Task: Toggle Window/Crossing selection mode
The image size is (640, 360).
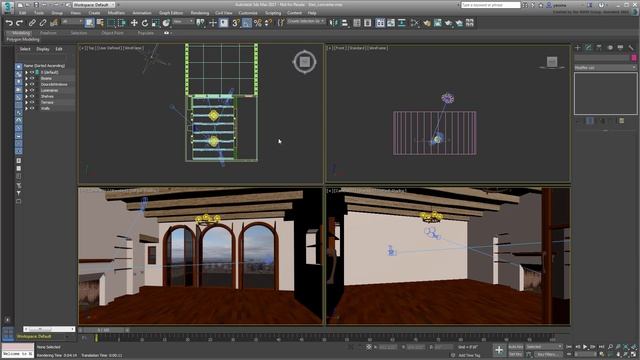Action: (x=122, y=23)
